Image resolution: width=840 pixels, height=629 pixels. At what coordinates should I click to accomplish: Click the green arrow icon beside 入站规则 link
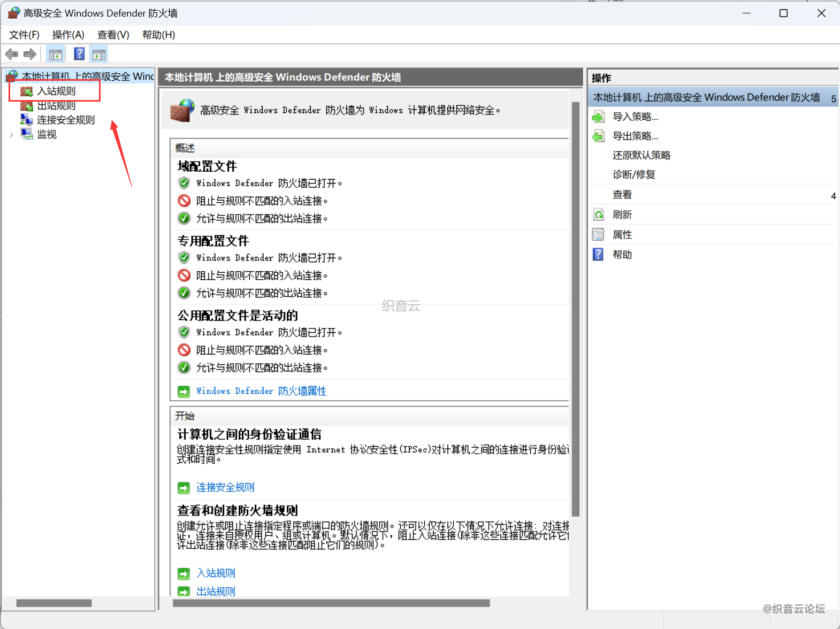[184, 574]
